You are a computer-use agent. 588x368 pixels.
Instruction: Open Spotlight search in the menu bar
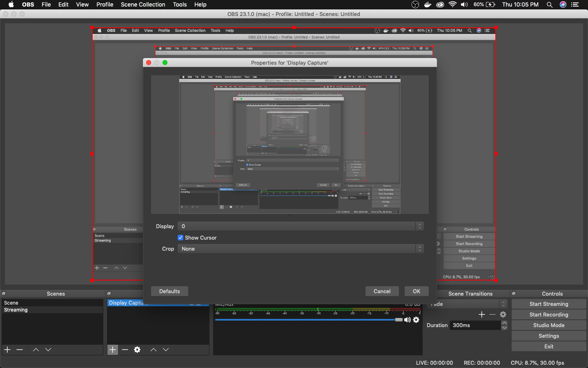[550, 4]
